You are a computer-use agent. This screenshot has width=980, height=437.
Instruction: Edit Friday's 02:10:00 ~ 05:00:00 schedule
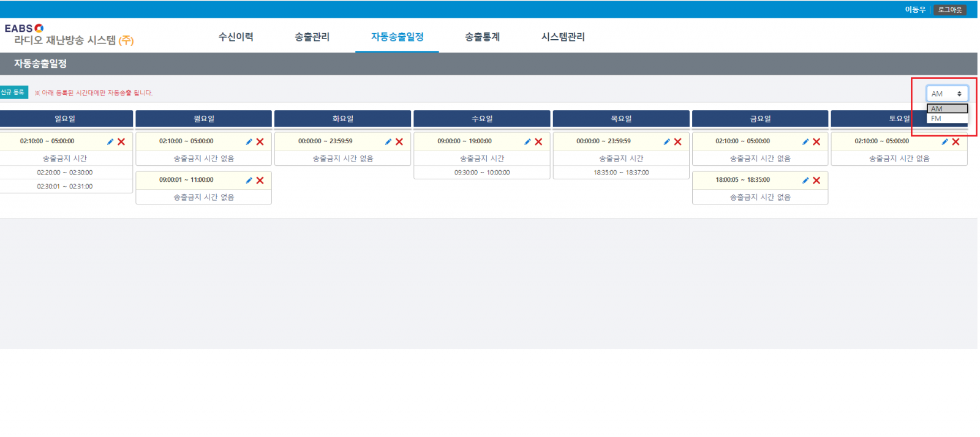point(805,141)
